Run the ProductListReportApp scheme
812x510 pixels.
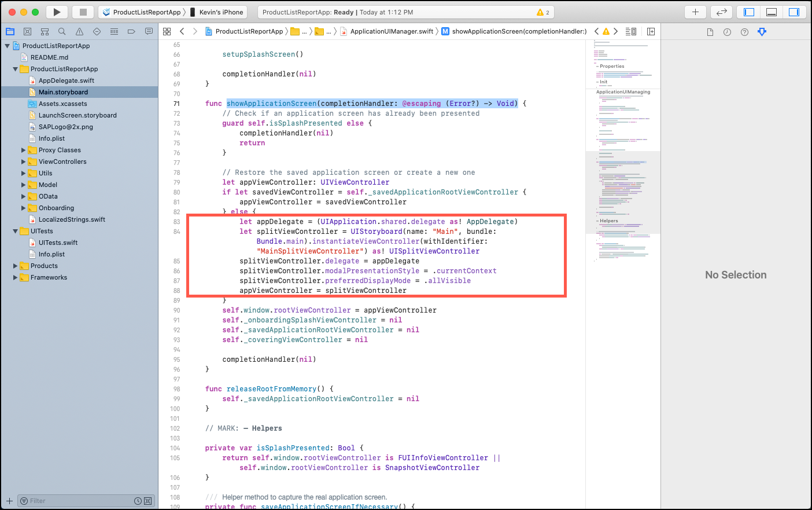tap(57, 12)
